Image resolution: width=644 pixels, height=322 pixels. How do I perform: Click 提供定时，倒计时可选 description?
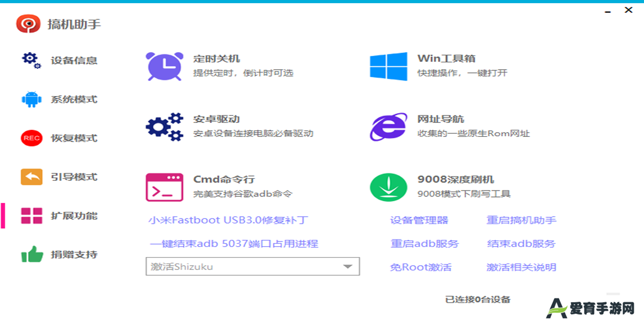pyautogui.click(x=243, y=73)
